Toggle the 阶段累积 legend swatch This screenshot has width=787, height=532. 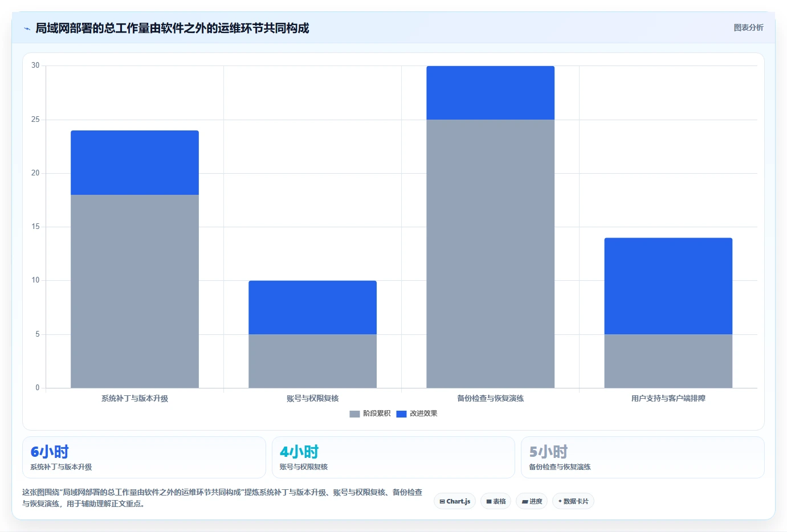[x=354, y=414]
